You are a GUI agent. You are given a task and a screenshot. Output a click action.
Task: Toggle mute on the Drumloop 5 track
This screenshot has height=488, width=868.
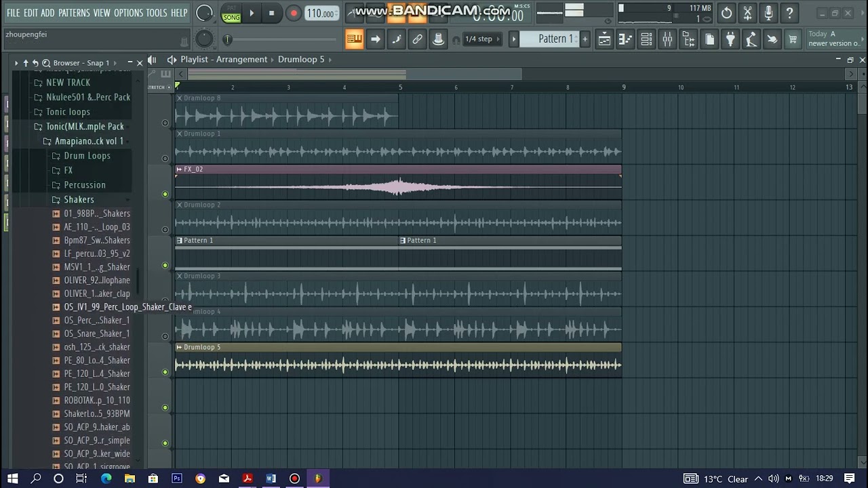pos(165,371)
